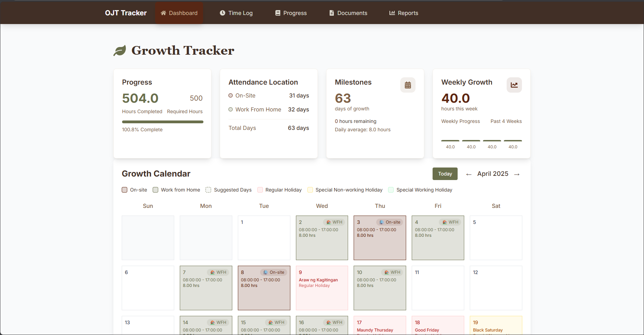Click the leaf icon beside Growth Tracker
This screenshot has width=644, height=335.
point(120,50)
